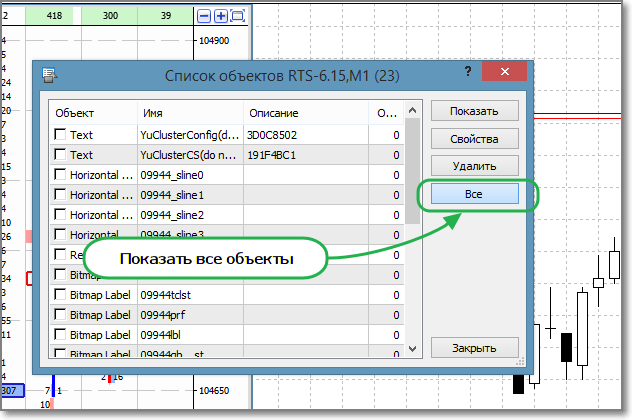Tick checkbox for 09944_sline1
Viewport: 632px width, 420px height.
click(x=60, y=194)
